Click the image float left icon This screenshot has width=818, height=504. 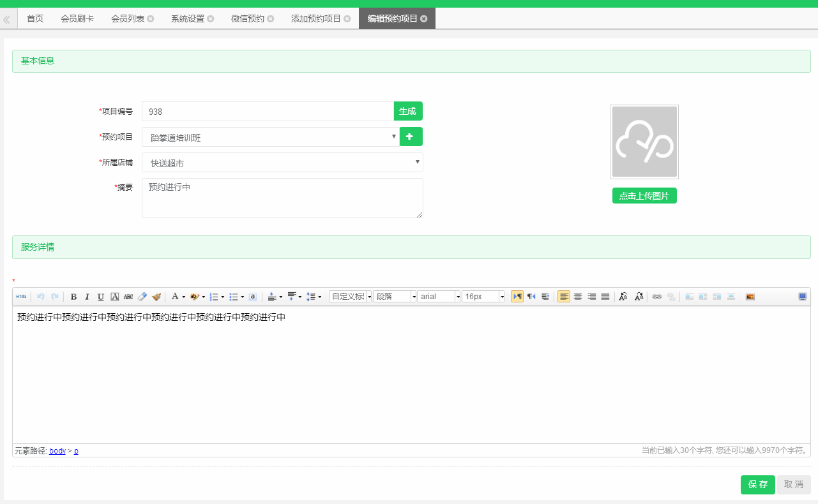[x=703, y=297]
